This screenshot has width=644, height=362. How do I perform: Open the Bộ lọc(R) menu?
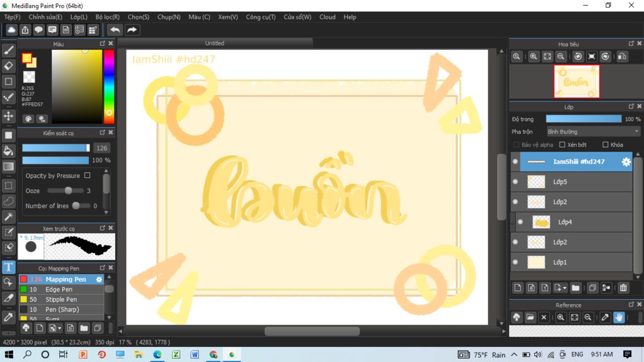tap(108, 17)
